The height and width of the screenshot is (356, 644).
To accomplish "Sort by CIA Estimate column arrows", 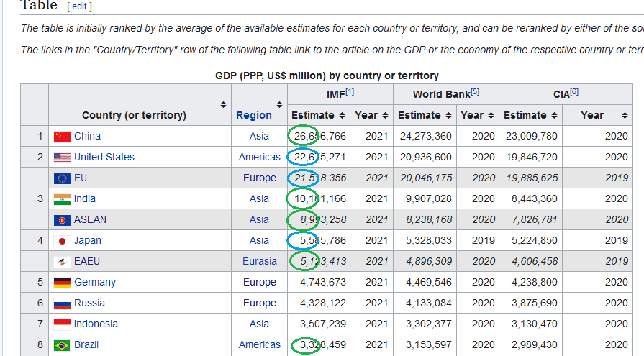I will point(554,116).
